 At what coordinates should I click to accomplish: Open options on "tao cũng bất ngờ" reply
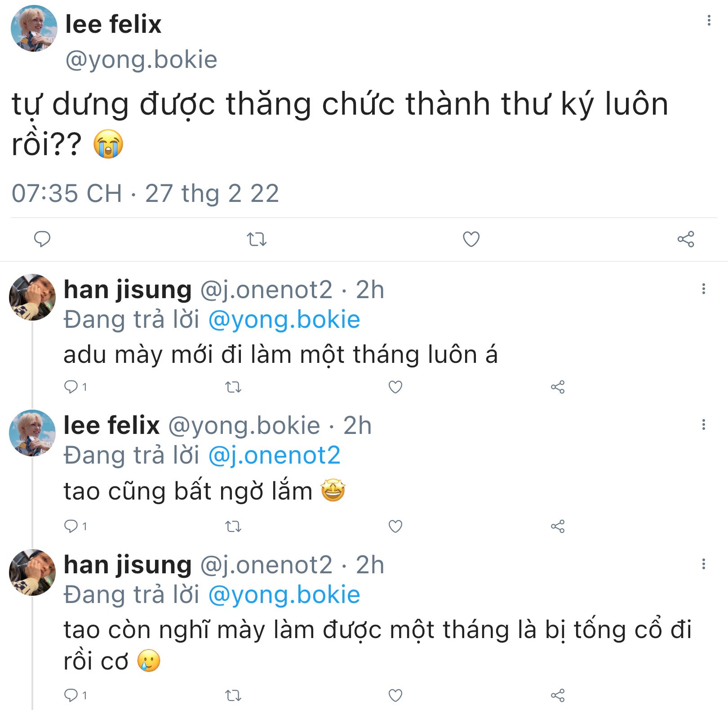point(703,425)
